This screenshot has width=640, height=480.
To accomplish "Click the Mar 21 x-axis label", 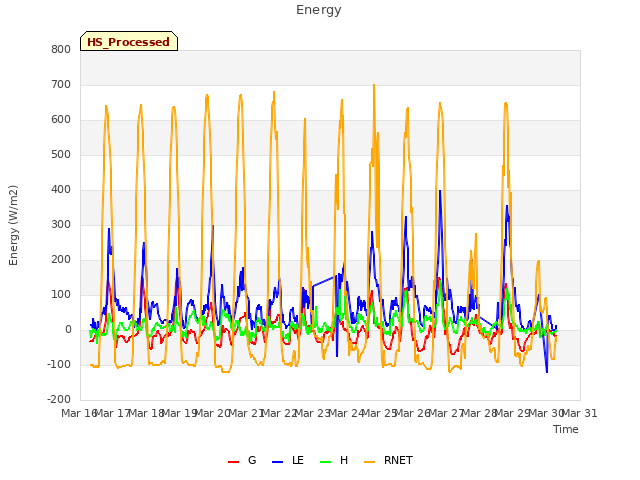I will (x=246, y=413).
